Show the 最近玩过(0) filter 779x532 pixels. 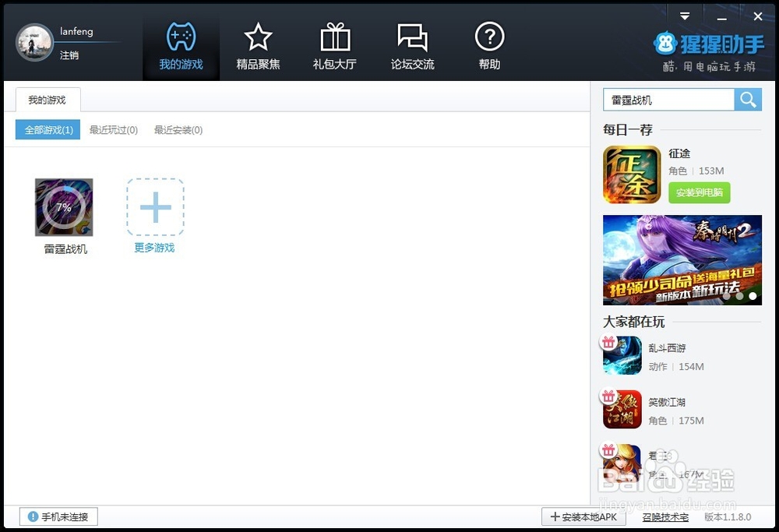[x=113, y=130]
